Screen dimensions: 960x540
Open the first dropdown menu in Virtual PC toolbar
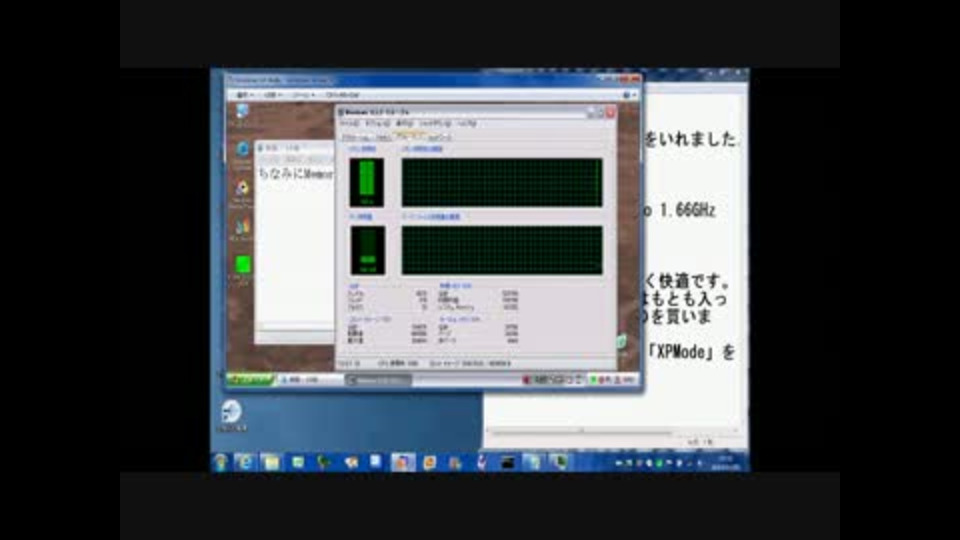[x=245, y=96]
